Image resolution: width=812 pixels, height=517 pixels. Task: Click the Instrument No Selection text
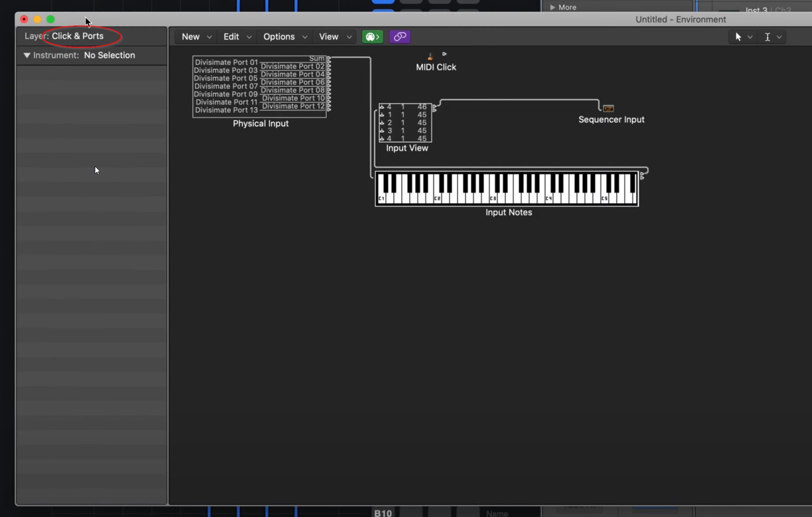(109, 55)
